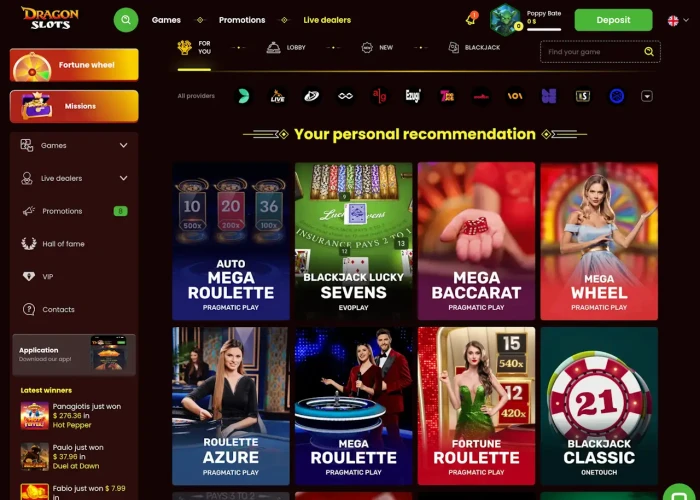Open Mega Wheel game card
This screenshot has height=500, width=700.
(599, 241)
